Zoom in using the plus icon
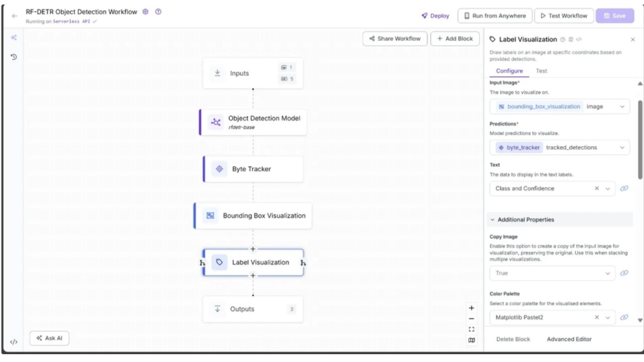Screen dimensions: 644x362 point(471,307)
